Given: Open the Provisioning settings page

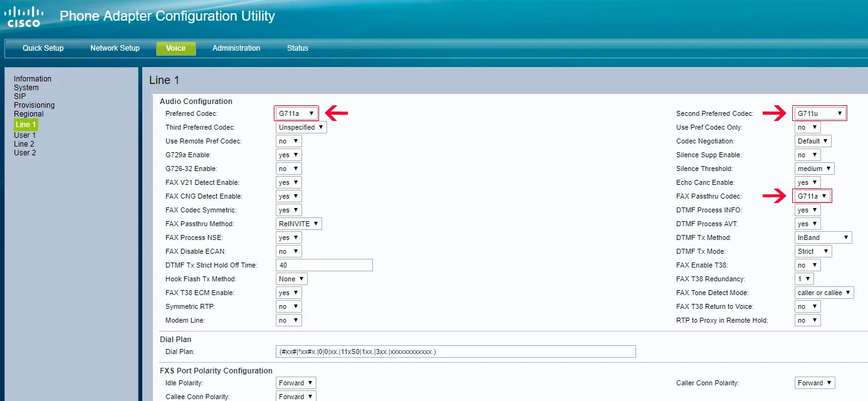Looking at the screenshot, I should 34,105.
